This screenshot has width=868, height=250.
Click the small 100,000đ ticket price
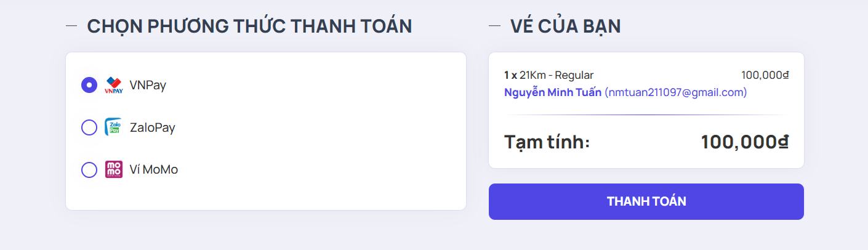coord(765,75)
